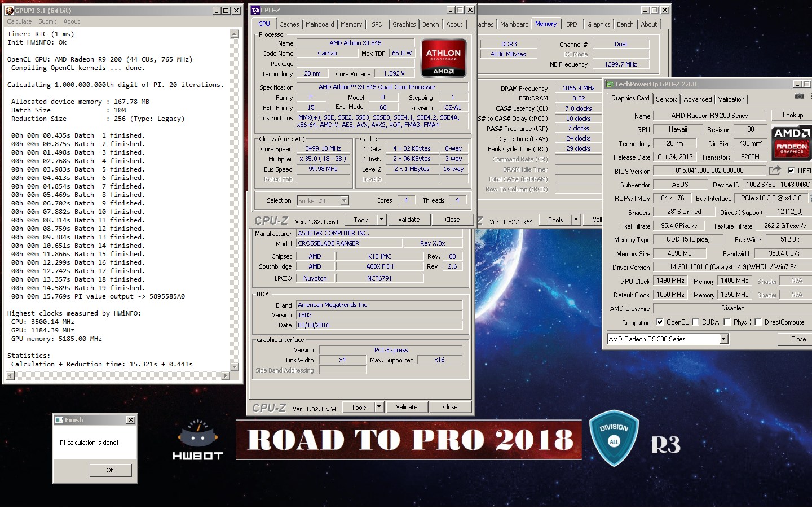The height and width of the screenshot is (508, 812).
Task: Click the GPU Clock field 1490 MHz
Action: 670,281
